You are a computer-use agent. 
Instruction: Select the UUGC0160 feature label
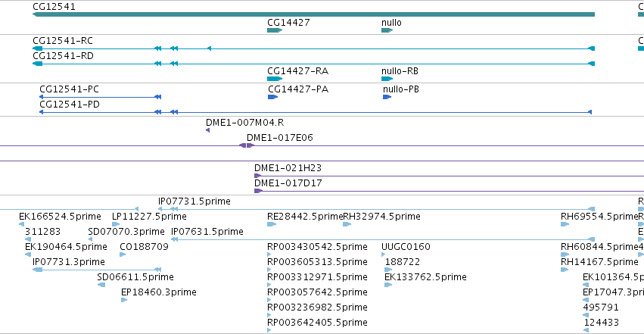[406, 247]
